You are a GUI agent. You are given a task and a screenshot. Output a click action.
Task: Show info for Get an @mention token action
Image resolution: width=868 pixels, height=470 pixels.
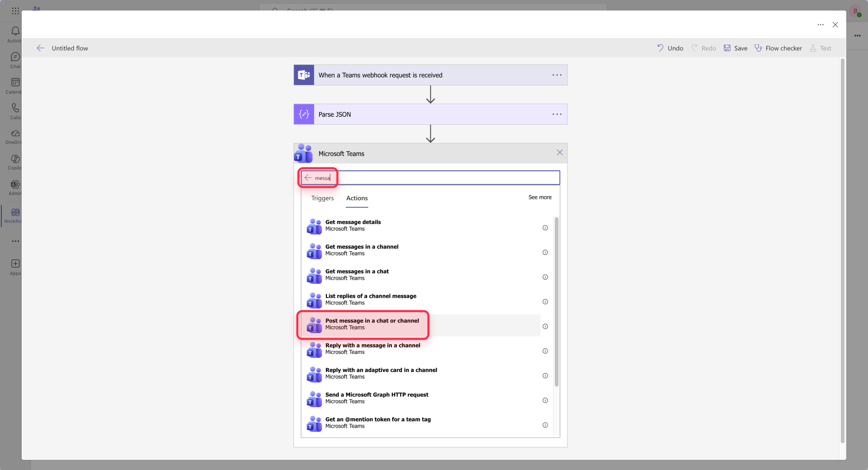545,425
